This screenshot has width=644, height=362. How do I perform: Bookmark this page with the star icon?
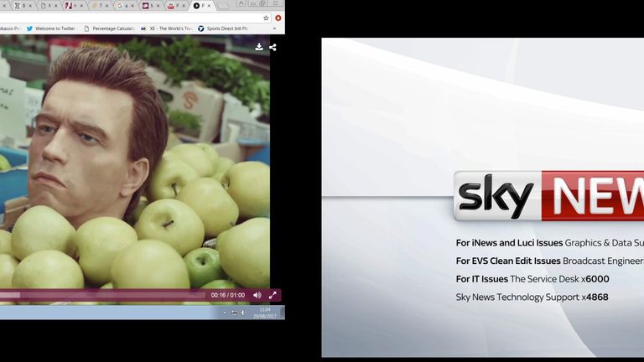click(x=266, y=18)
